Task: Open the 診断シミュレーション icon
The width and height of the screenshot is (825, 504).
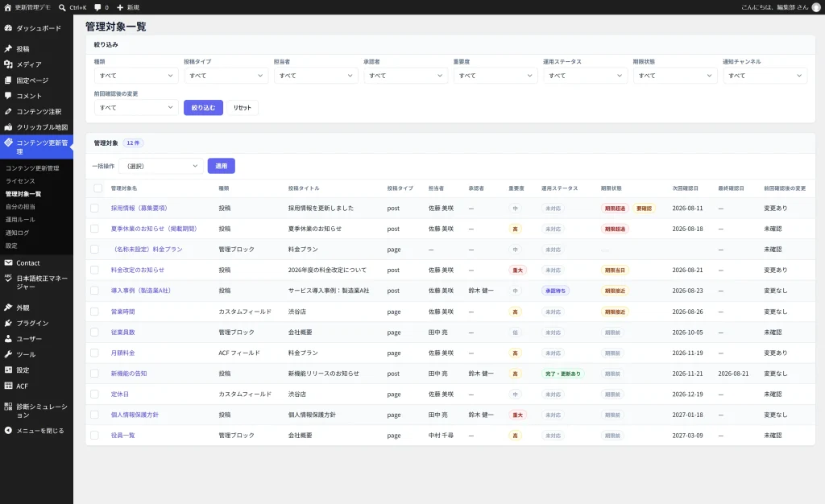Action: tap(8, 407)
